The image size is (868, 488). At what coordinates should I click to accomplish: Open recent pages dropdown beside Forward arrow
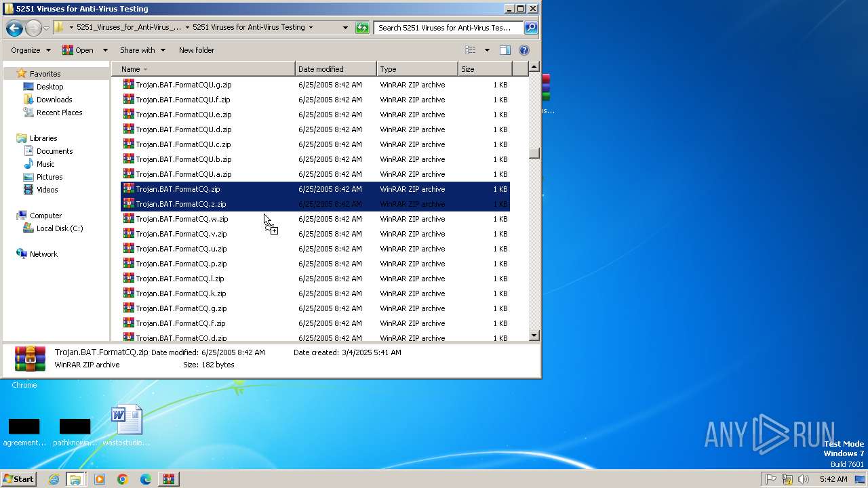tap(46, 28)
